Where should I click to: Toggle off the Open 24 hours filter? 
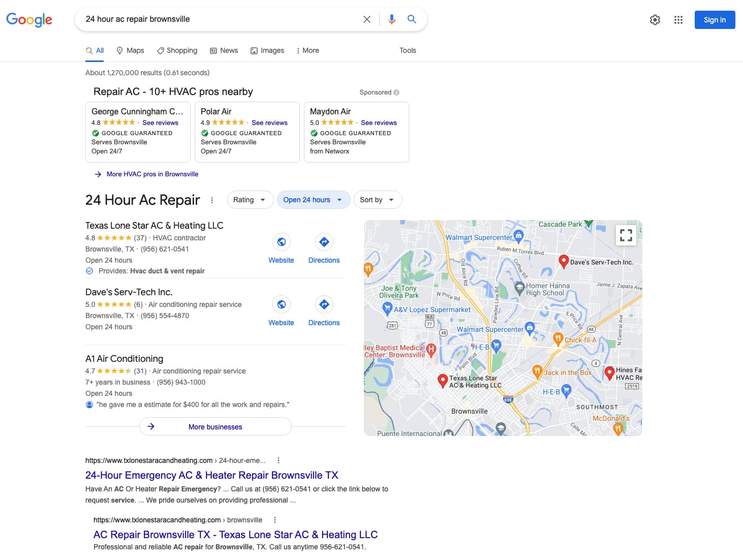(313, 200)
